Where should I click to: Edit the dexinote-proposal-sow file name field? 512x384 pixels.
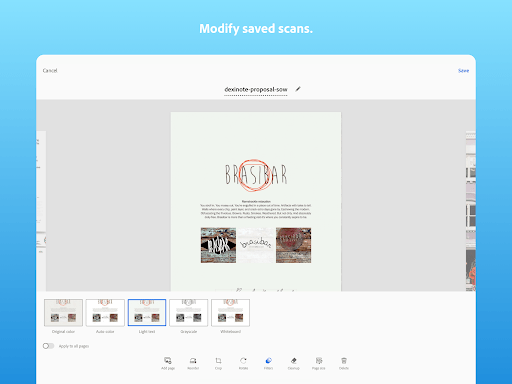[256, 90]
